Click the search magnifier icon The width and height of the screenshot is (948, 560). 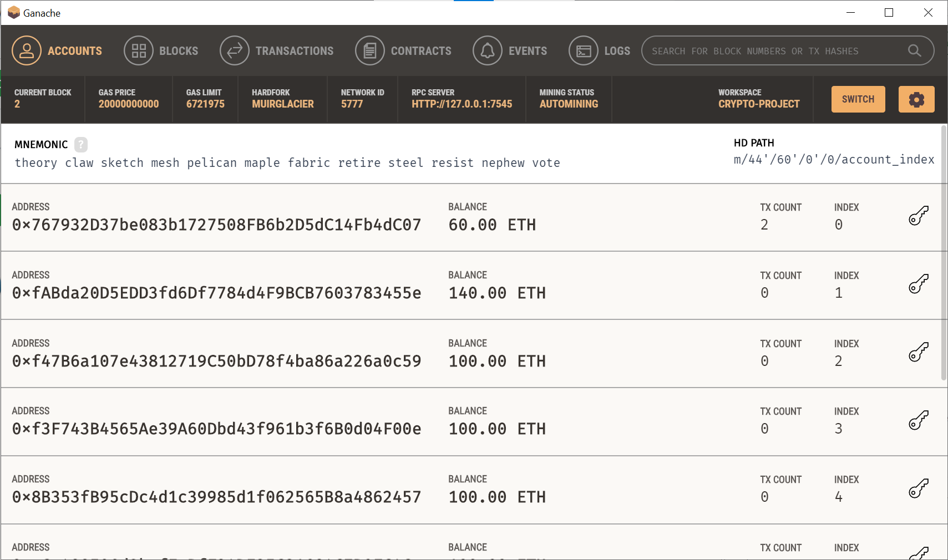[x=913, y=50]
